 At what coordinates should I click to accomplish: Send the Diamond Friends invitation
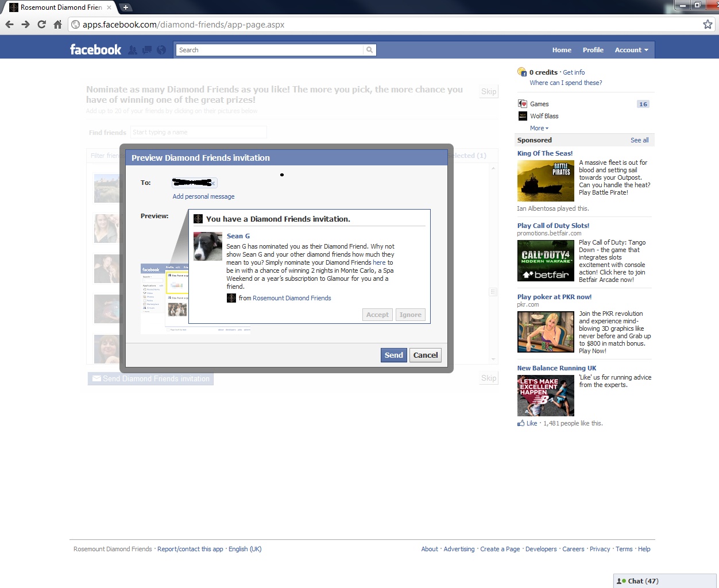[393, 355]
